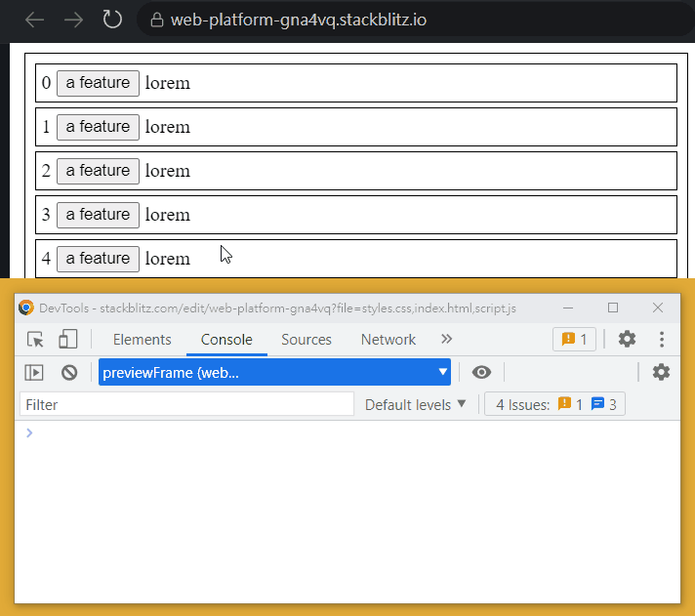This screenshot has width=695, height=616.
Task: Switch to the Network tab
Action: (388, 340)
